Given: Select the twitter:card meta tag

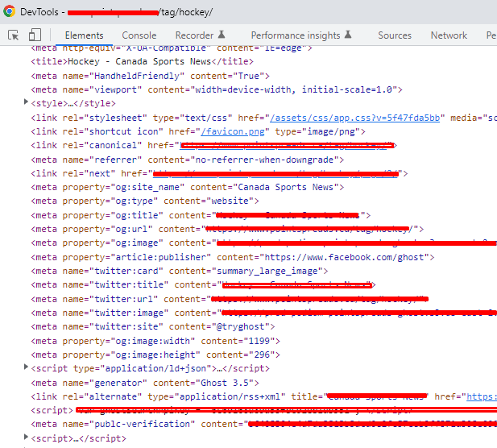Looking at the screenshot, I should coord(180,271).
